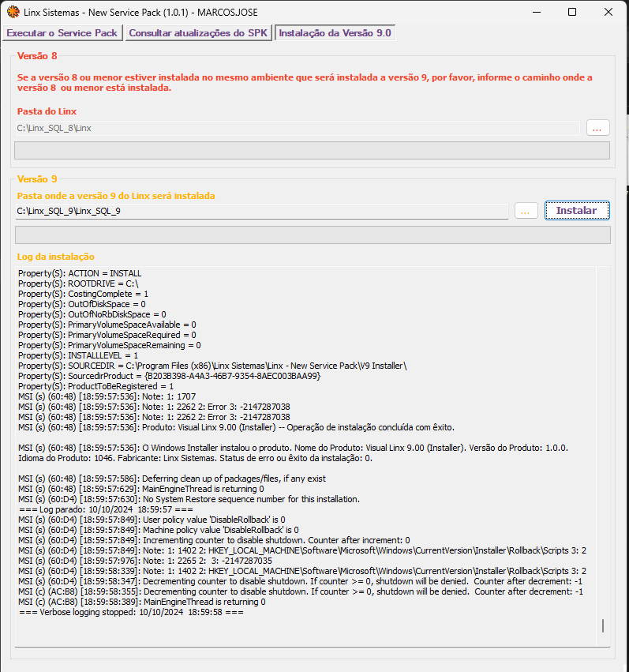Image resolution: width=629 pixels, height=672 pixels.
Task: Click the SOURCEDIR property log line
Action: [212, 366]
